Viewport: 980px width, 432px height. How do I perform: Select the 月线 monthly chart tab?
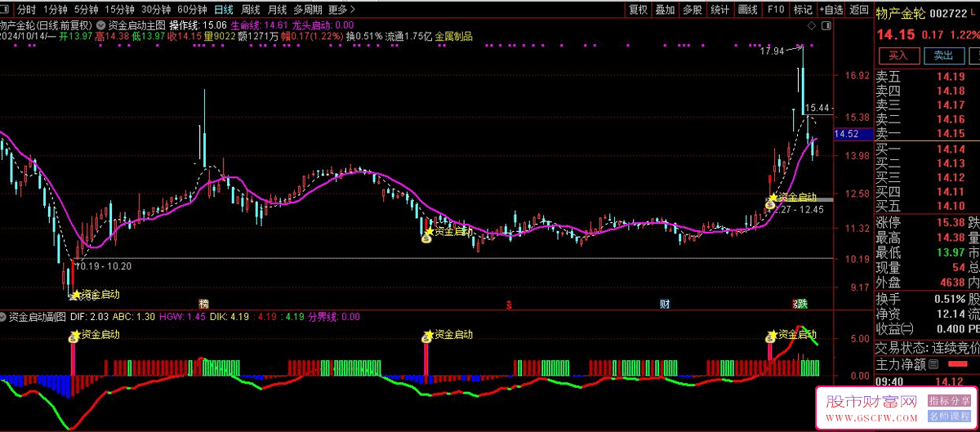pyautogui.click(x=278, y=10)
